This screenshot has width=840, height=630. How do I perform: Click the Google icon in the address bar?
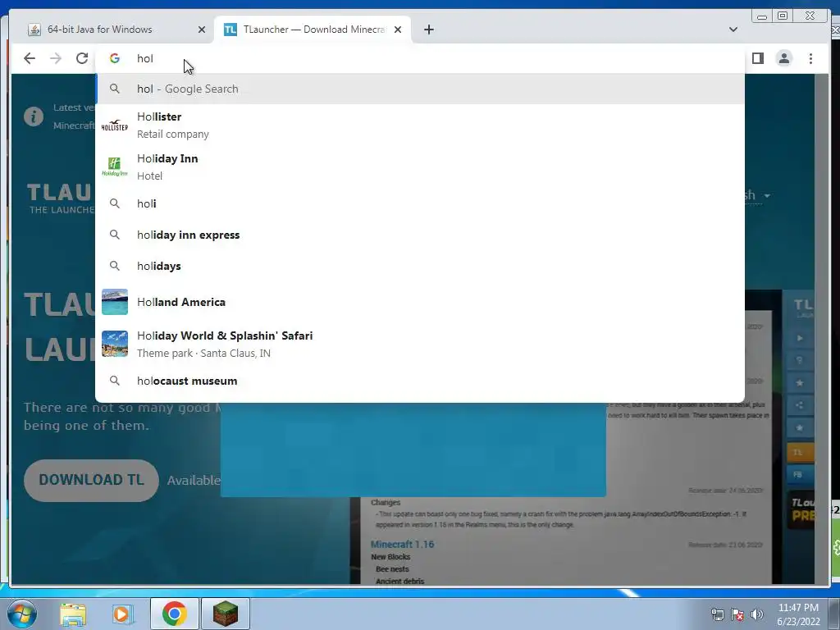tap(114, 58)
